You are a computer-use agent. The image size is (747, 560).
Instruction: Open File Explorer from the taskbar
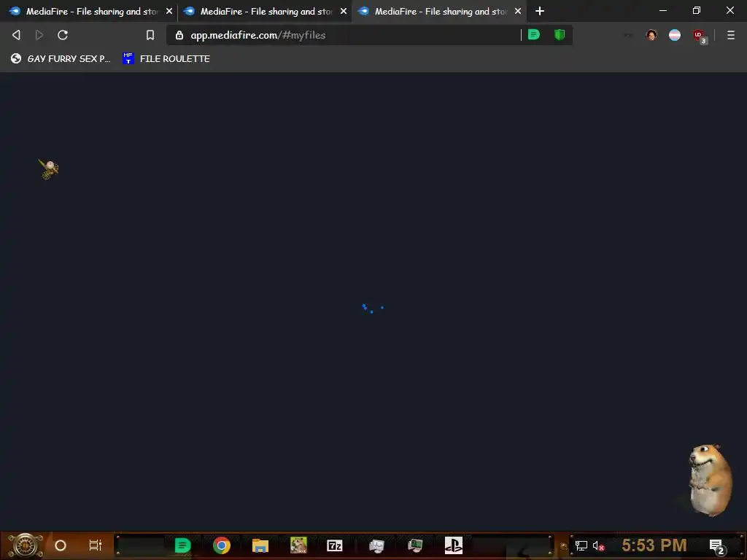point(260,545)
